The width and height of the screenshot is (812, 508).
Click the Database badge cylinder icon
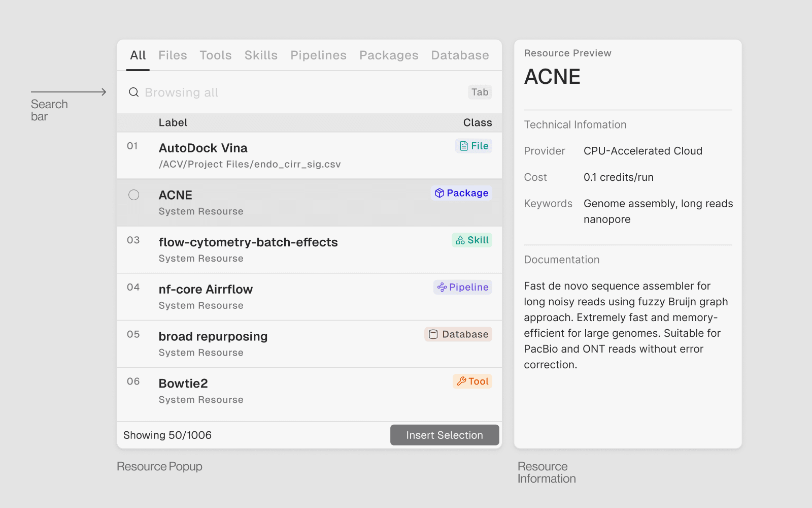(x=433, y=334)
